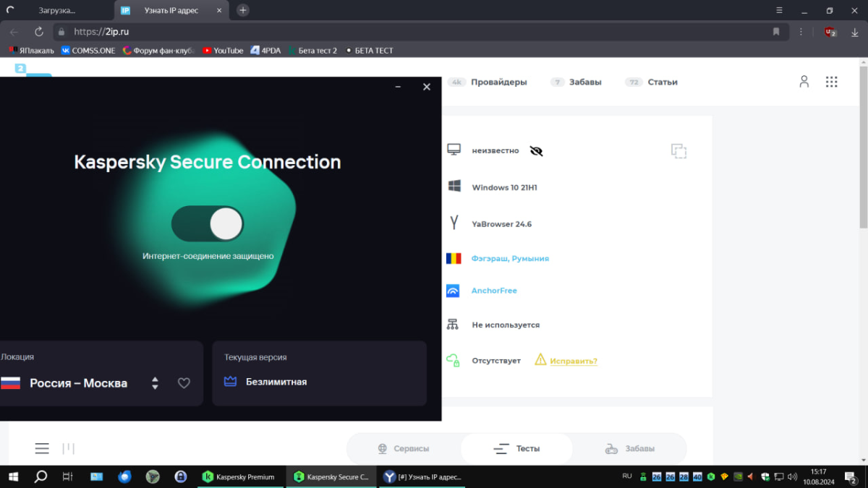Open Windows taskbar search
This screenshot has width=868, height=488.
coord(41,476)
